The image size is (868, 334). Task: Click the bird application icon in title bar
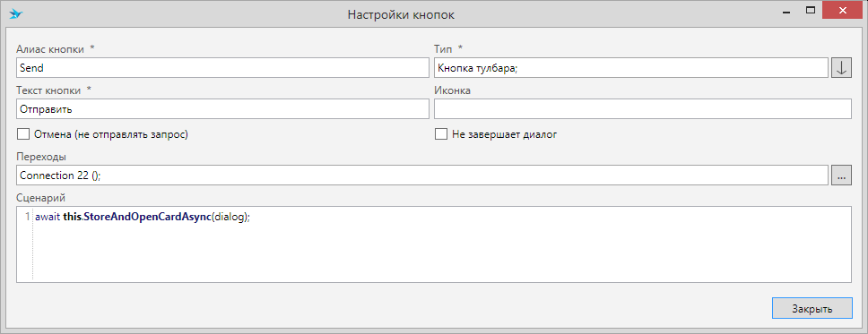[x=16, y=13]
